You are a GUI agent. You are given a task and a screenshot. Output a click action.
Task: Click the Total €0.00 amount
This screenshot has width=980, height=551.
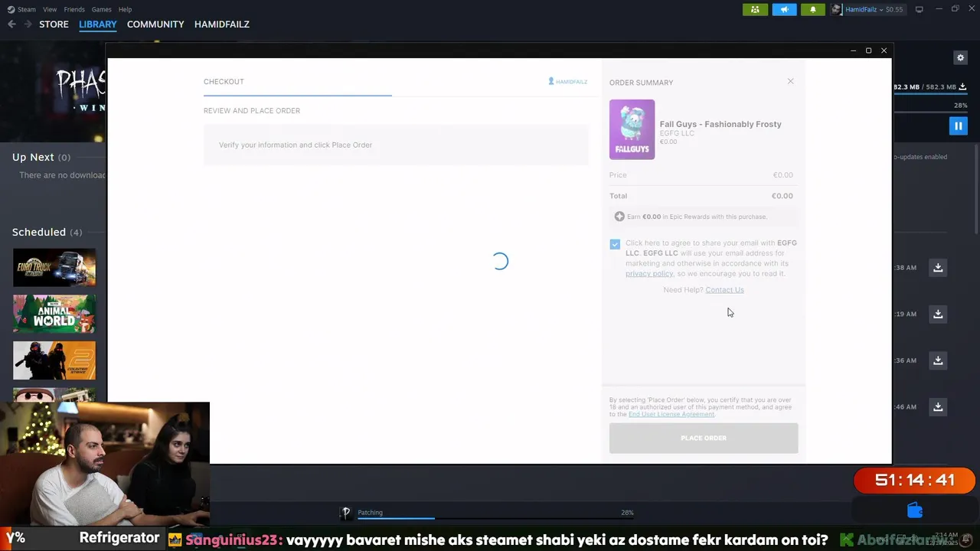[x=782, y=196]
